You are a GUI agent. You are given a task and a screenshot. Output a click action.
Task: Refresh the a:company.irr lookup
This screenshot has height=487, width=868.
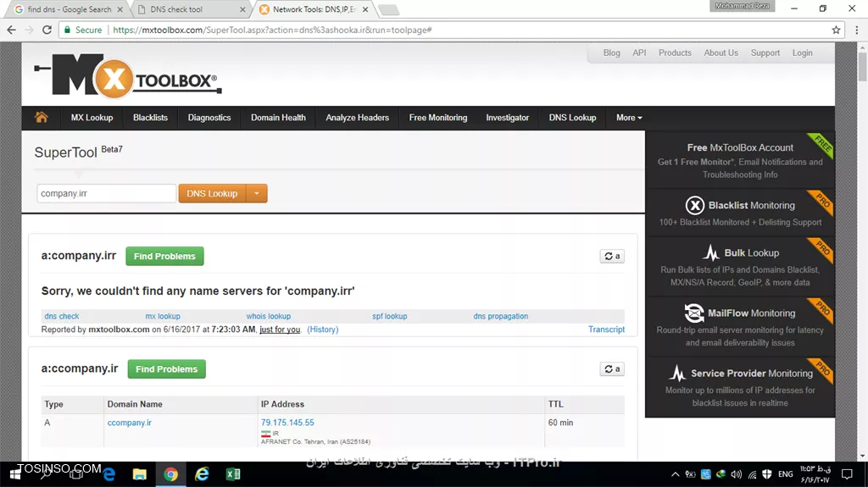612,257
